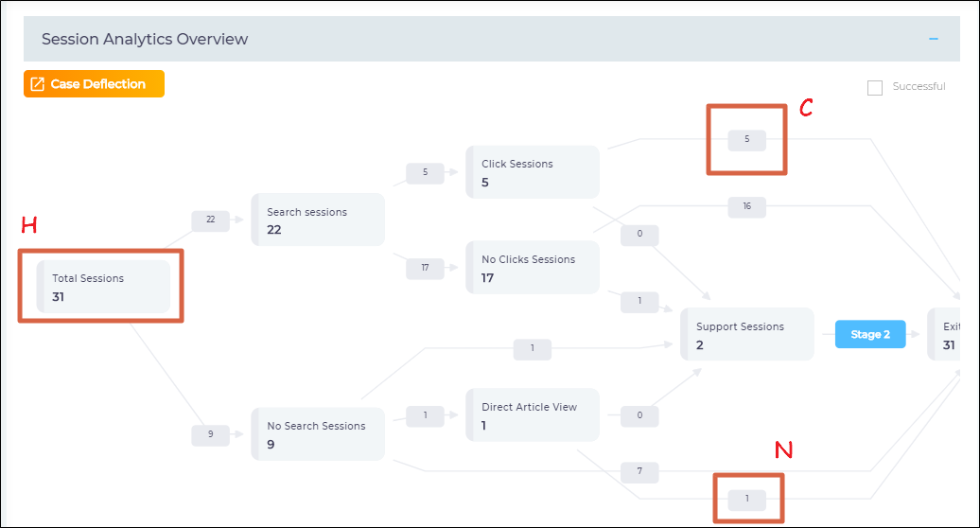Click the Case Deflection external-link icon
Screen dimensions: 980x528
[x=38, y=84]
